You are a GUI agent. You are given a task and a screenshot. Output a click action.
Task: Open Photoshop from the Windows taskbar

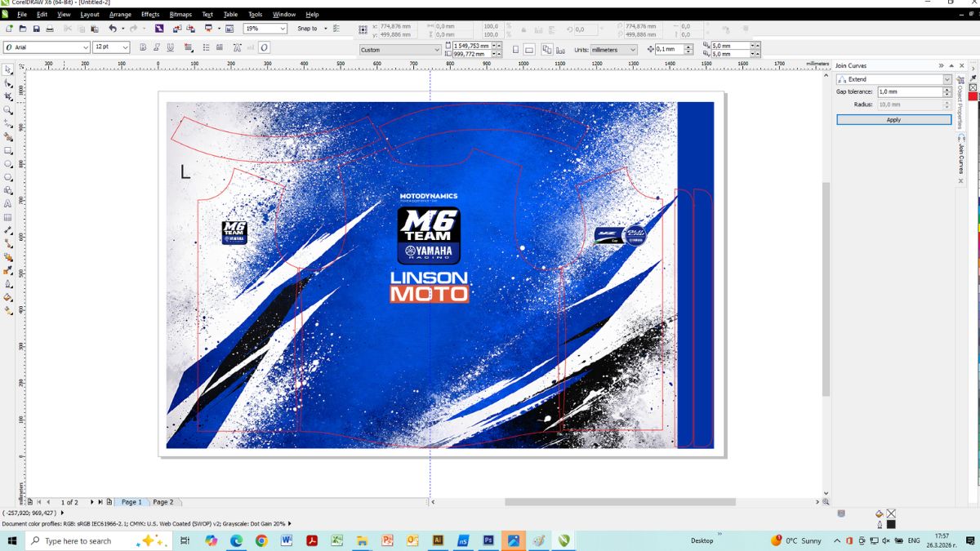(x=488, y=540)
